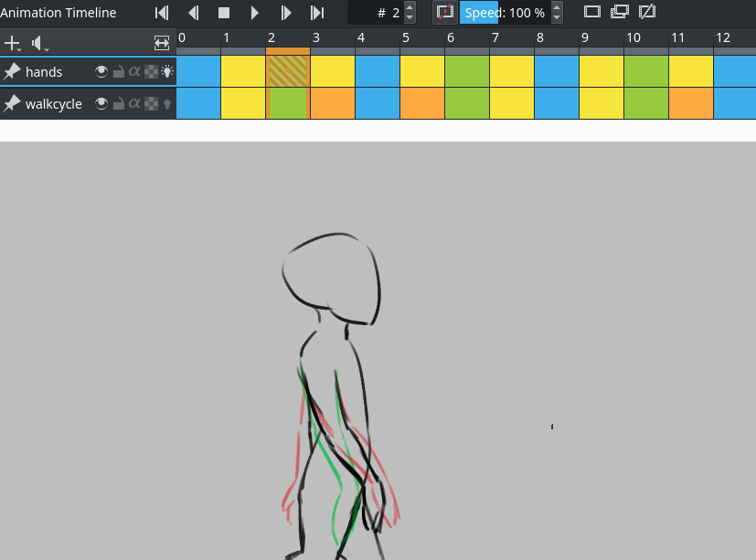Toggle alpha inheritance on walkcycle layer
The height and width of the screenshot is (560, 756).
[x=134, y=103]
